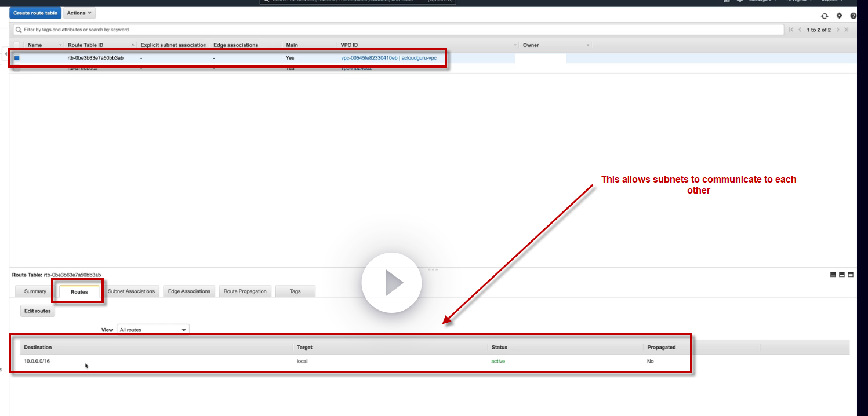Select the rtb-0be3b63e7a50bb3ab route table ID cell
Viewport: 868px width, 416px height.
[x=95, y=58]
